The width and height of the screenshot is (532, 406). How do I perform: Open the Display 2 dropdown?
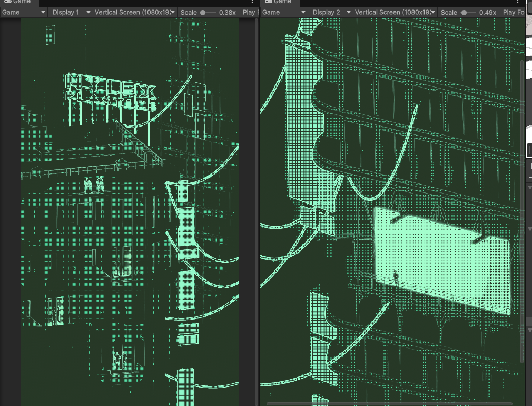tap(331, 12)
